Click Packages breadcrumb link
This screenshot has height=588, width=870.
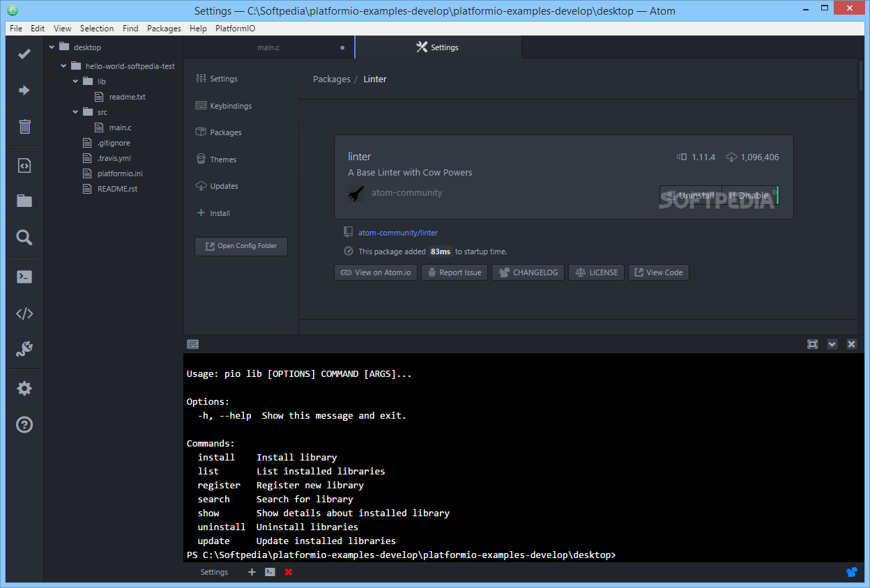click(332, 79)
